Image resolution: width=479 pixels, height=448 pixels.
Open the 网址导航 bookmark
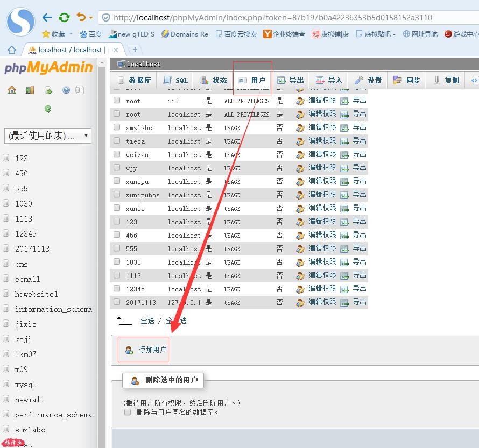[x=420, y=34]
